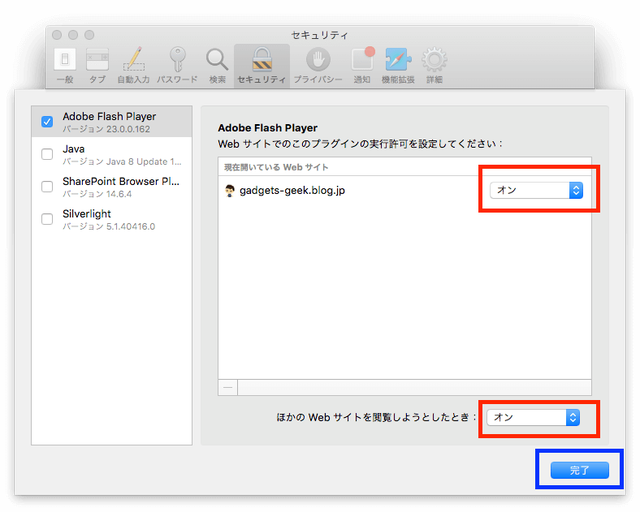
Task: Select the SharePoint Browser Pl... row
Action: click(112, 187)
